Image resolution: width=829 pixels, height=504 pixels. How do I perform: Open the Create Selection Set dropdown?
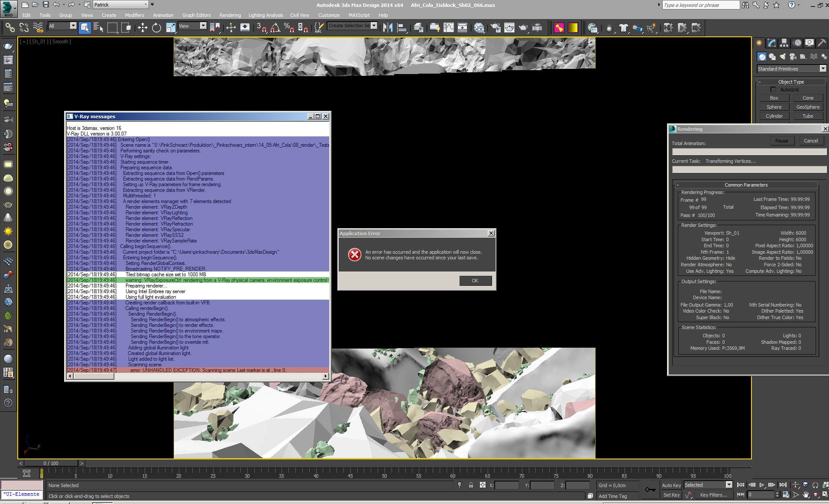[353, 26]
